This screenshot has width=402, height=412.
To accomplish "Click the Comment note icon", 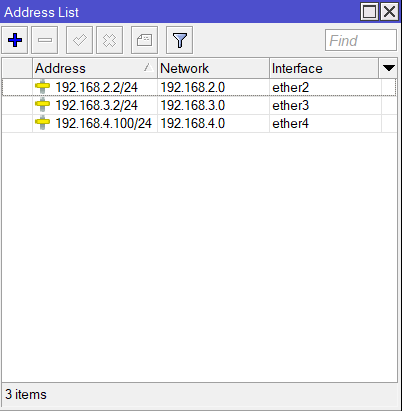I will click(x=144, y=40).
